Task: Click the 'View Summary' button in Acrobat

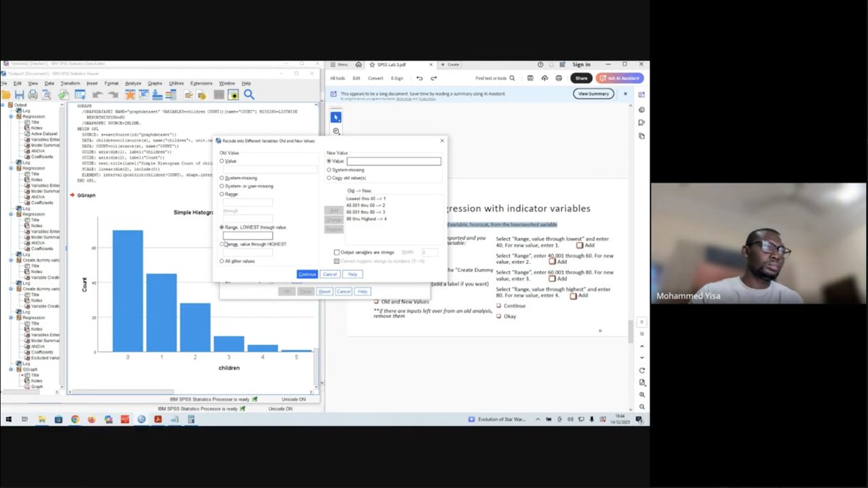Action: click(x=593, y=93)
